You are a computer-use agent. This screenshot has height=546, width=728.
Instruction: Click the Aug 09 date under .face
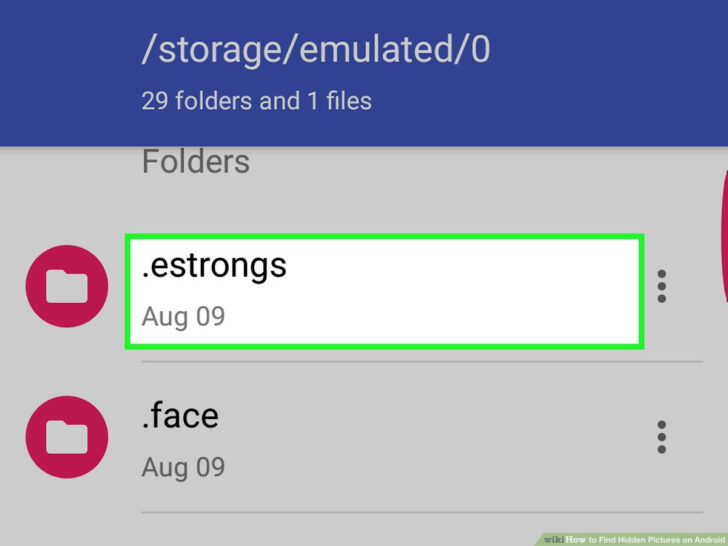click(x=183, y=467)
